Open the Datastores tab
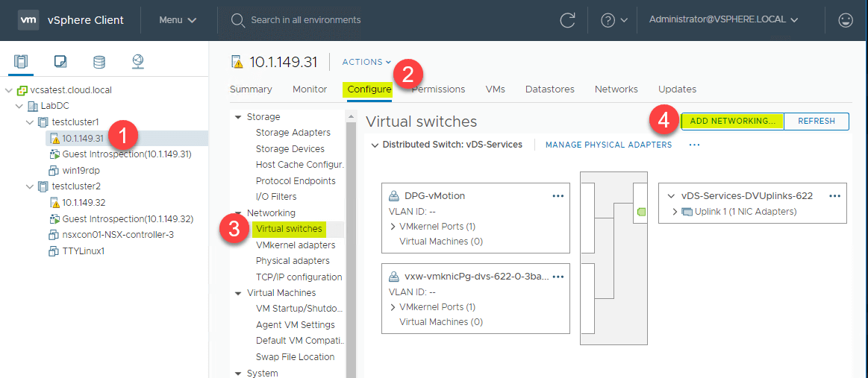This screenshot has height=378, width=868. [x=550, y=89]
